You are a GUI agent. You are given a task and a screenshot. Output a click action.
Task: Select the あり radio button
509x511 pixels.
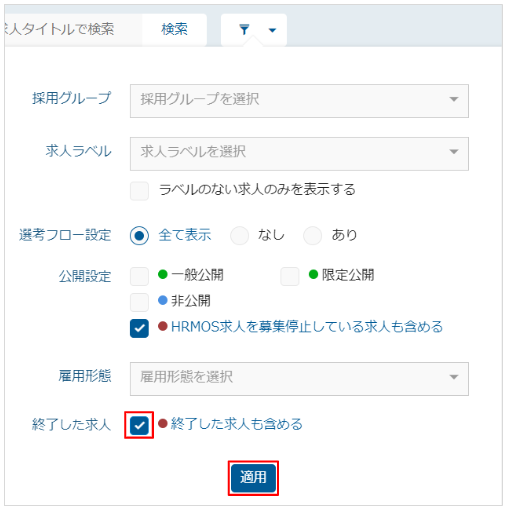tap(312, 236)
